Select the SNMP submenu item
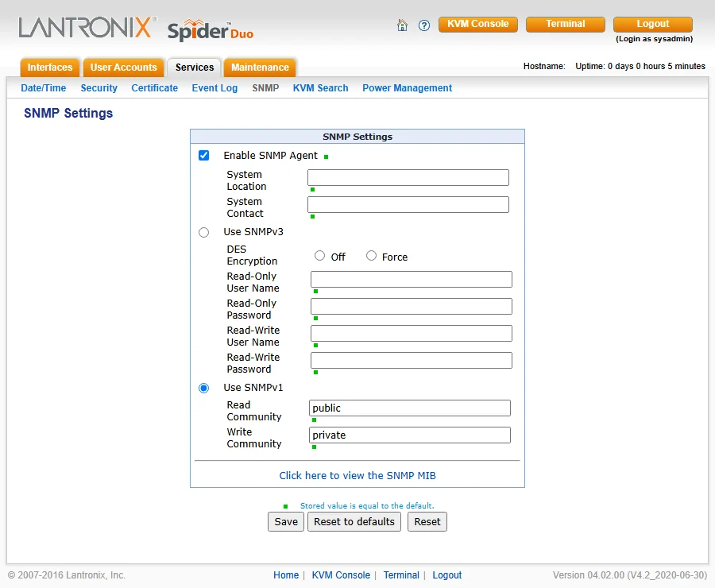This screenshot has width=715, height=588. 265,88
